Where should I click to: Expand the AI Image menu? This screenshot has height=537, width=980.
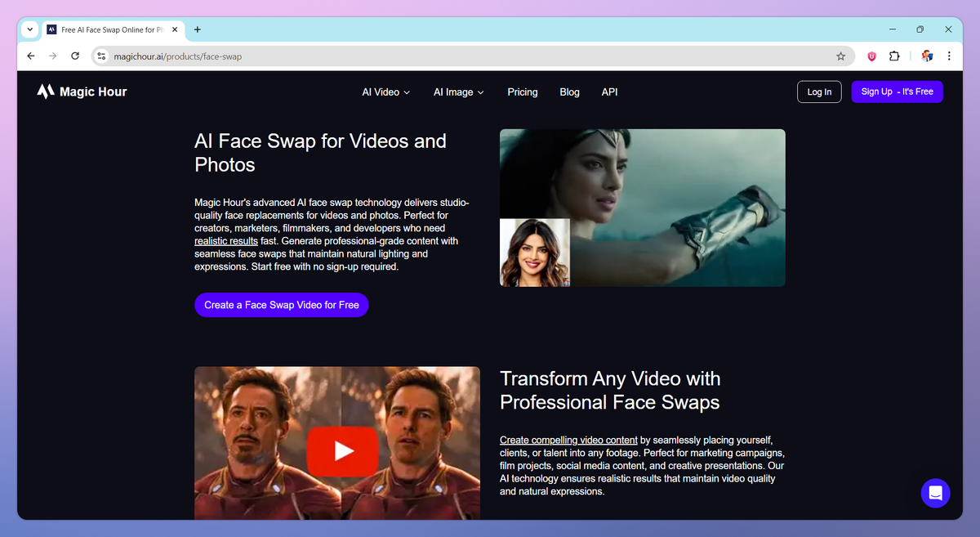pos(459,92)
